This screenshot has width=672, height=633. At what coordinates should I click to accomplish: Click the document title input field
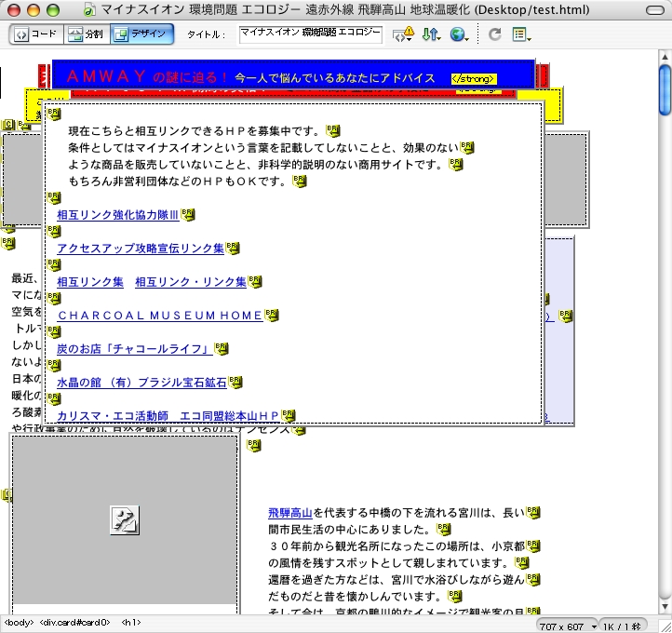310,34
